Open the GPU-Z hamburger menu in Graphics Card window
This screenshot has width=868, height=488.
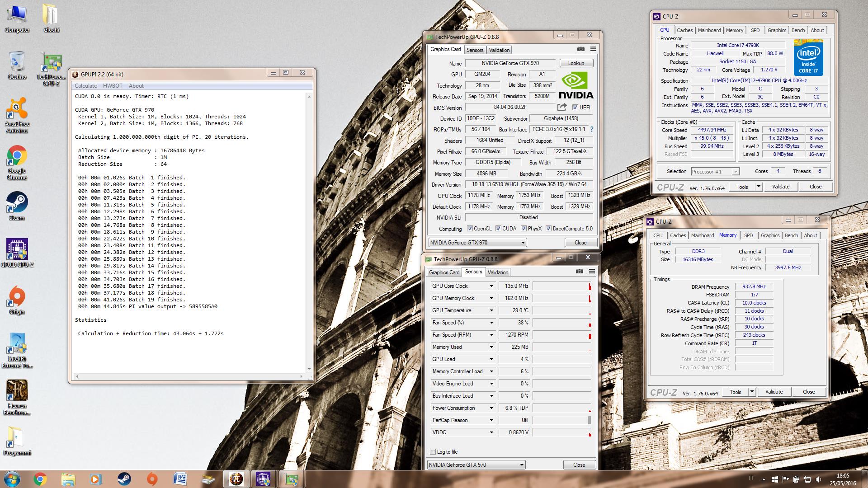click(593, 49)
